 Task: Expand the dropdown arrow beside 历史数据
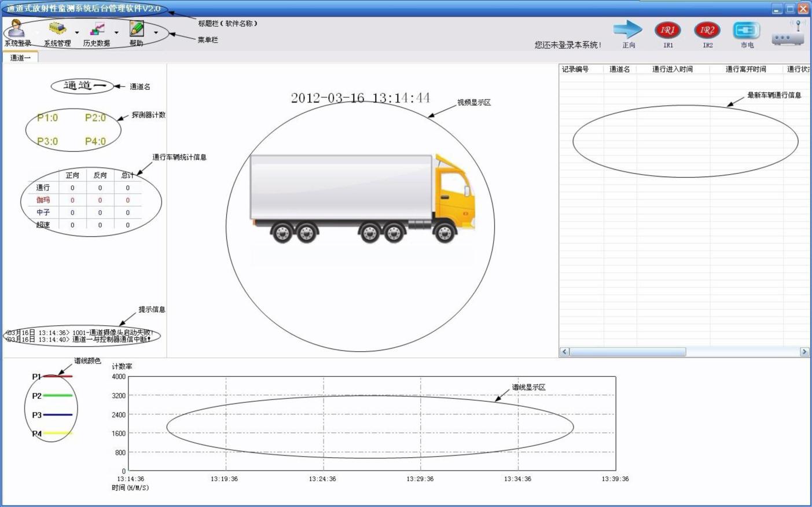(x=116, y=33)
